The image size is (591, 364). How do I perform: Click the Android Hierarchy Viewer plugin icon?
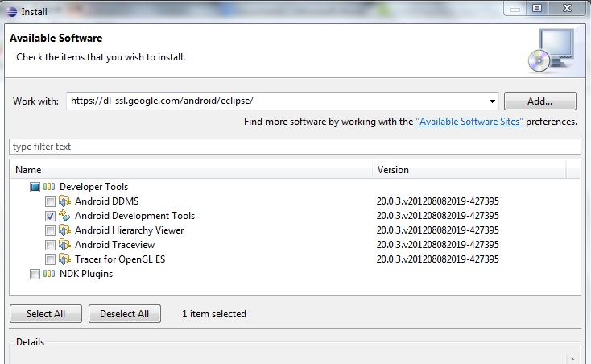64,230
